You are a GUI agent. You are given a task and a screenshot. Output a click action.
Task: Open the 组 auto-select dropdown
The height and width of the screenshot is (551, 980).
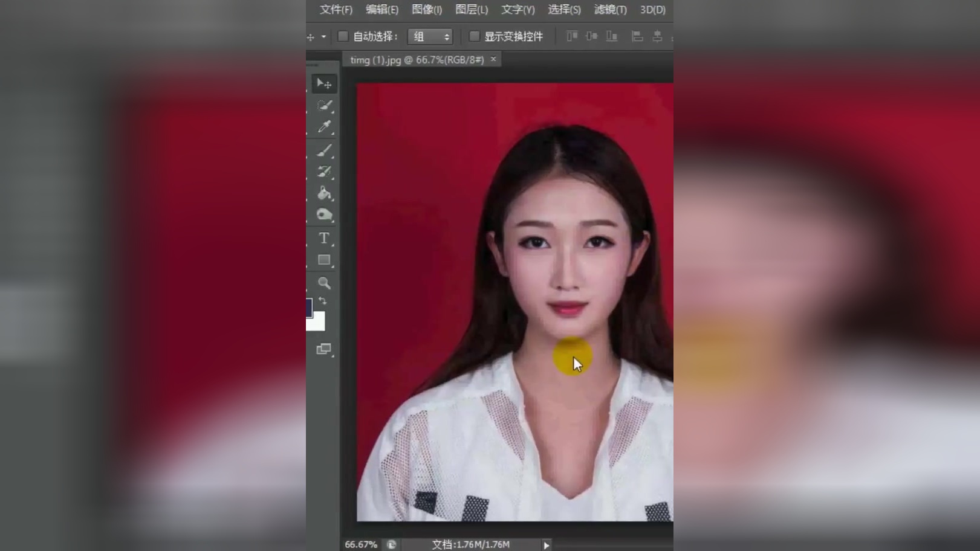430,37
